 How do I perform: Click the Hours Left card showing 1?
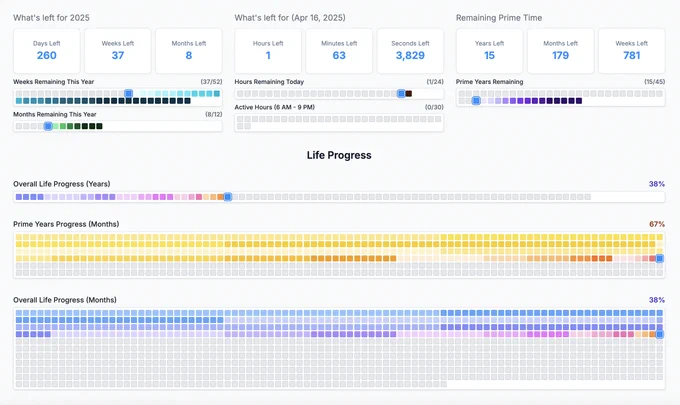268,51
